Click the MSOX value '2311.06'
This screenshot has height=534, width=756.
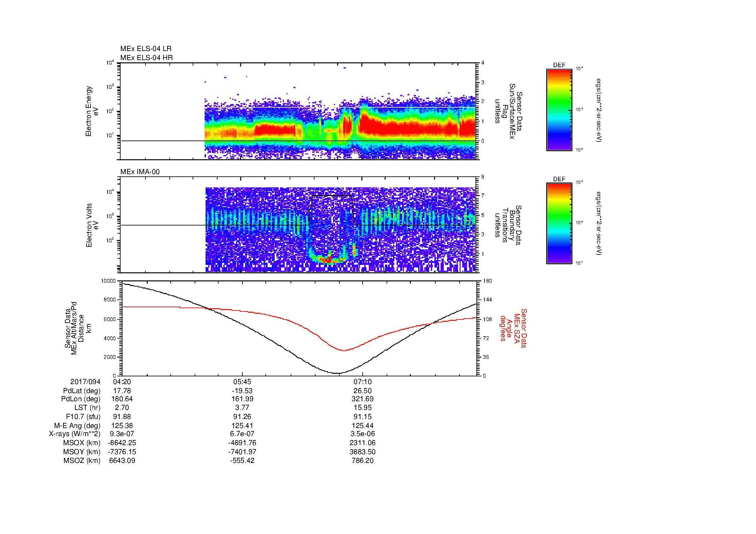363,443
